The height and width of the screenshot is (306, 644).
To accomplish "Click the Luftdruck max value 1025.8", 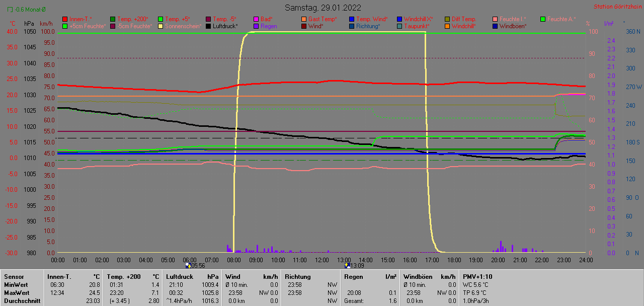I will point(210,292).
